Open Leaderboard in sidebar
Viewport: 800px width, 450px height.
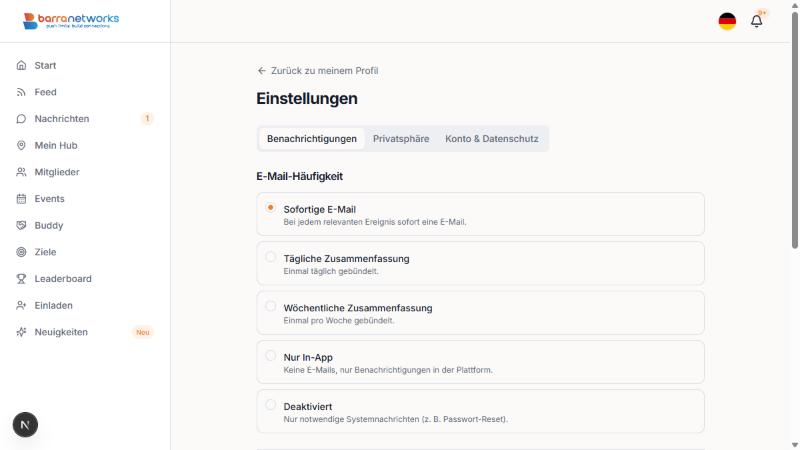pyautogui.click(x=85, y=279)
